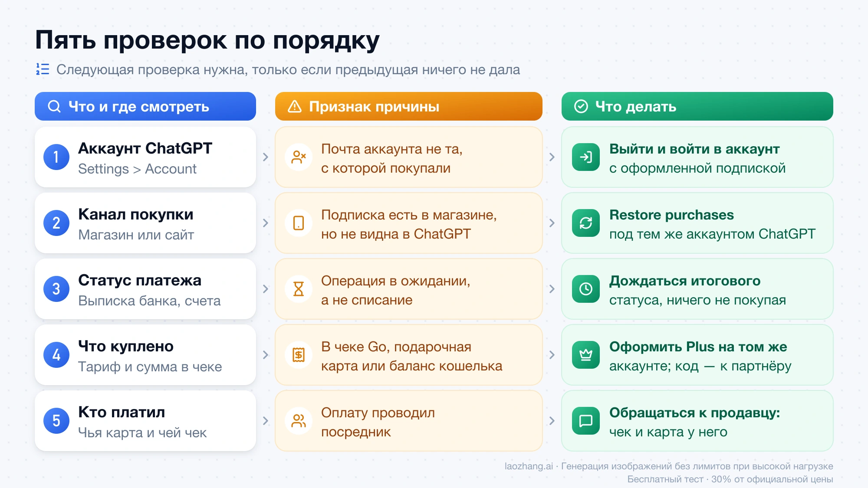Click the refresh icon beside 'Restore purchases'
Viewport: 868px width, 488px height.
coord(586,223)
